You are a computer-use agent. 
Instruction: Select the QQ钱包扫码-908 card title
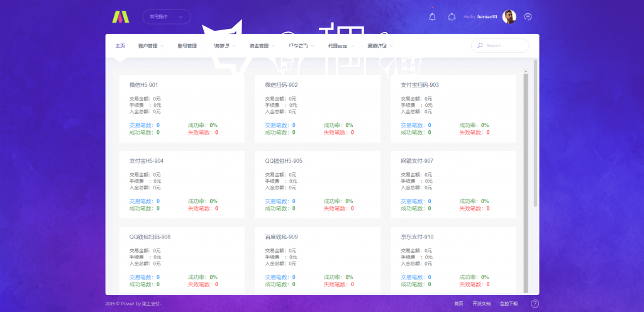point(150,237)
